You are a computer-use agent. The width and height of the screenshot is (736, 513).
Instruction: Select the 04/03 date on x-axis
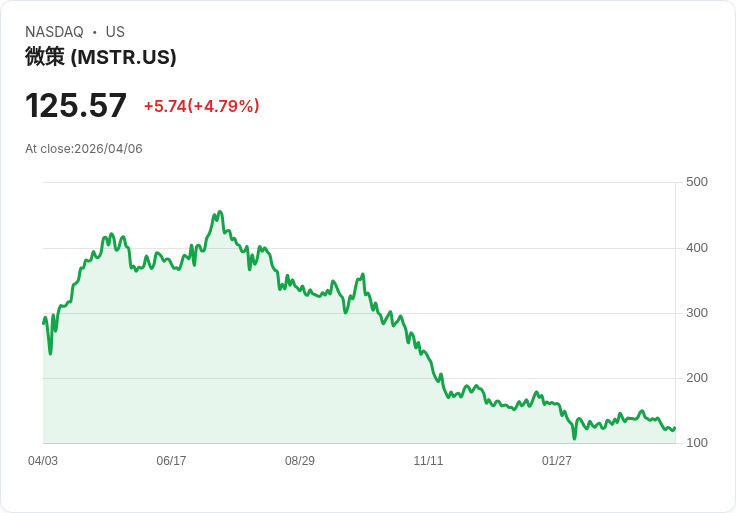tap(43, 461)
